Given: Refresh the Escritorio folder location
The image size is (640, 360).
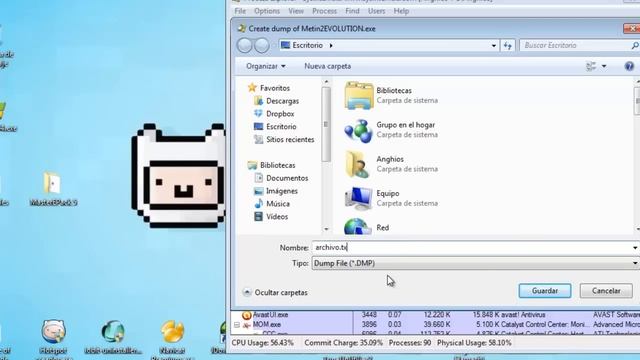Looking at the screenshot, I should 508,46.
